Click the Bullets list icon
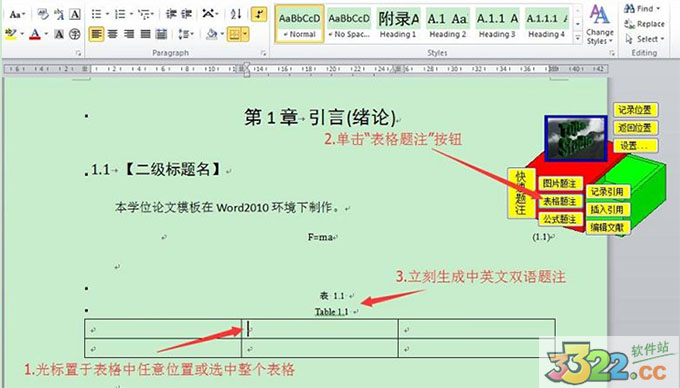Screen dimensions: 680x388 (x=97, y=14)
